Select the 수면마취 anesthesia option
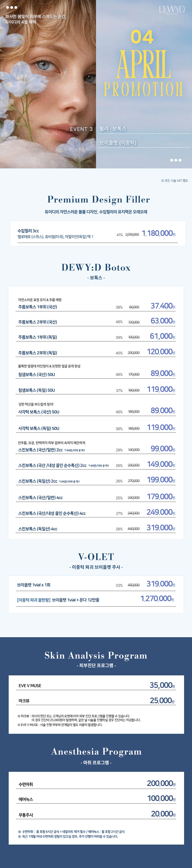 click(x=26, y=784)
